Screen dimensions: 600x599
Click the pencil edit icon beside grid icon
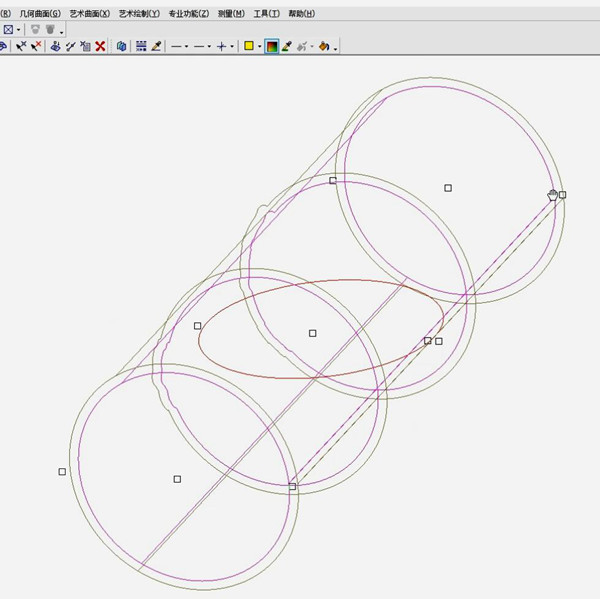pyautogui.click(x=156, y=46)
